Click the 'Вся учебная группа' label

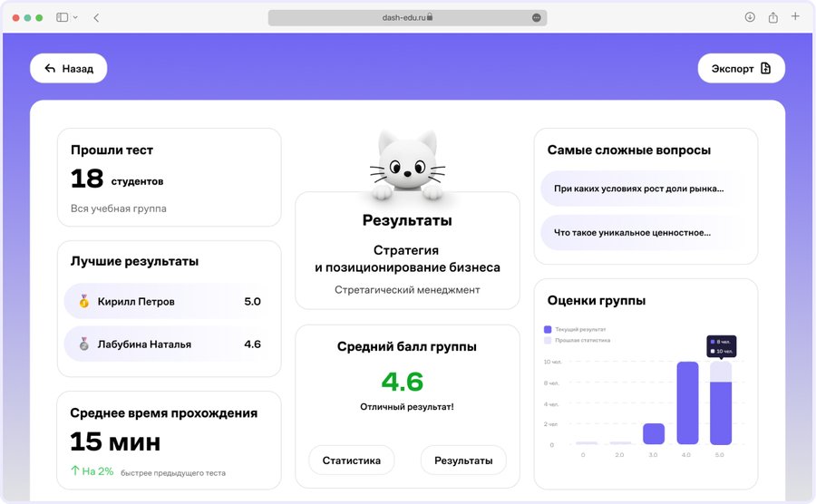coord(119,208)
